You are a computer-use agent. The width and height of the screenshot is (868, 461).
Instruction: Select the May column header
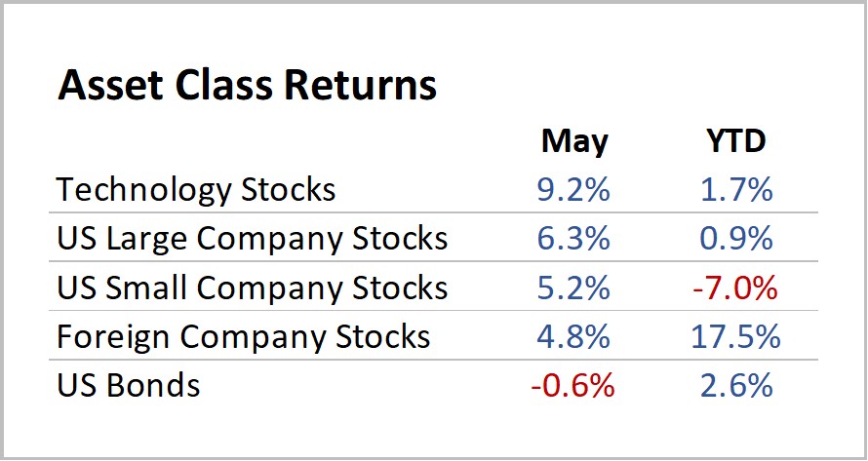coord(574,141)
